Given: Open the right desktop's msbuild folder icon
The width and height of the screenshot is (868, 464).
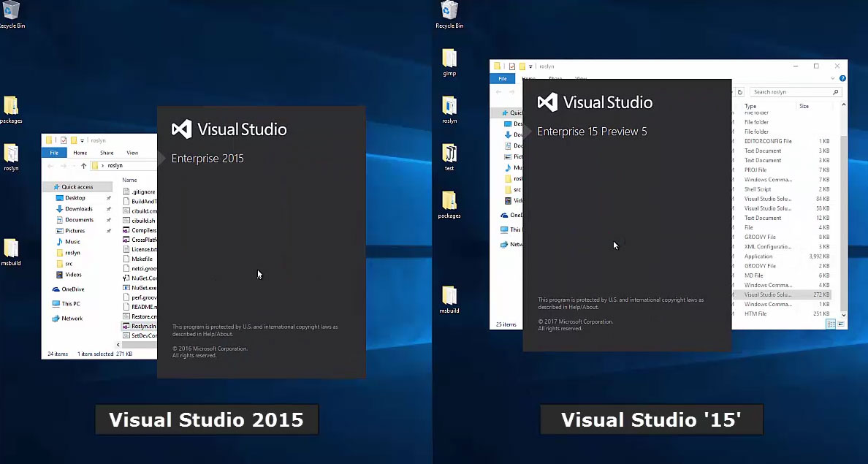Looking at the screenshot, I should click(449, 300).
